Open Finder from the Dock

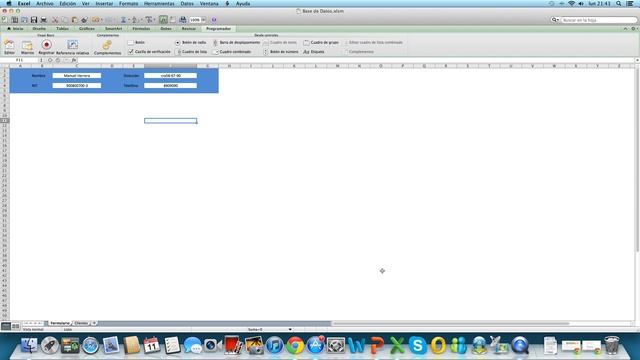(29, 345)
